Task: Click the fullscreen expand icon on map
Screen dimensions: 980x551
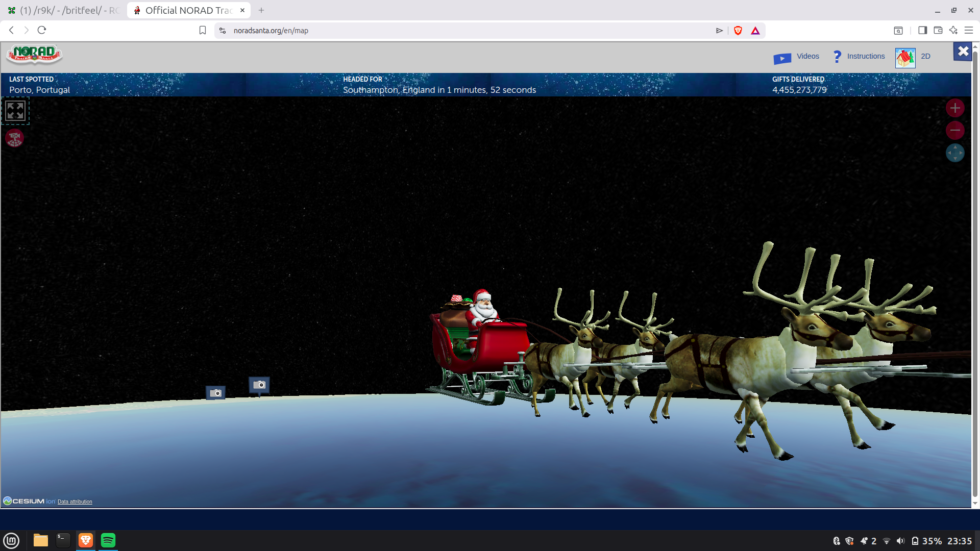Action: [15, 110]
